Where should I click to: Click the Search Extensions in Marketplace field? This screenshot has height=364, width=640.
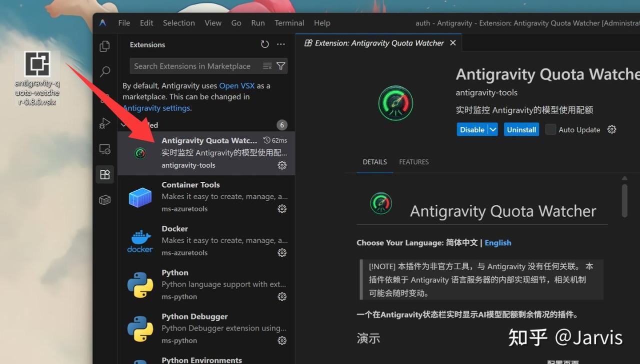click(x=195, y=66)
